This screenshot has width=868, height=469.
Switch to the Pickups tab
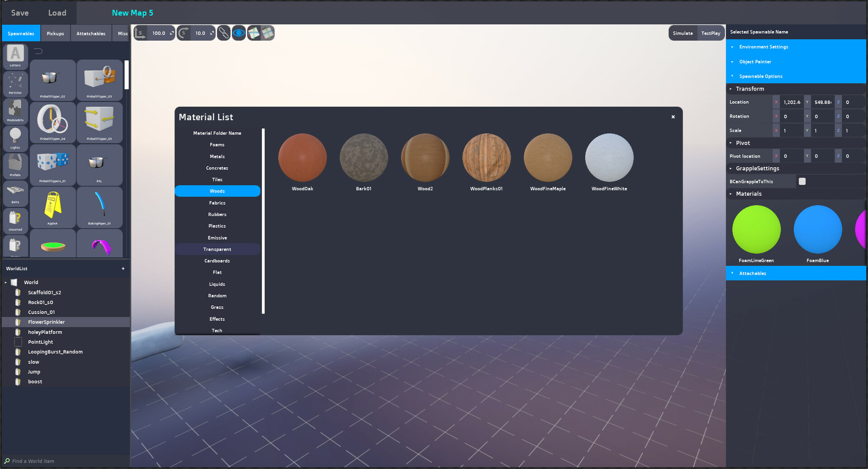(55, 33)
